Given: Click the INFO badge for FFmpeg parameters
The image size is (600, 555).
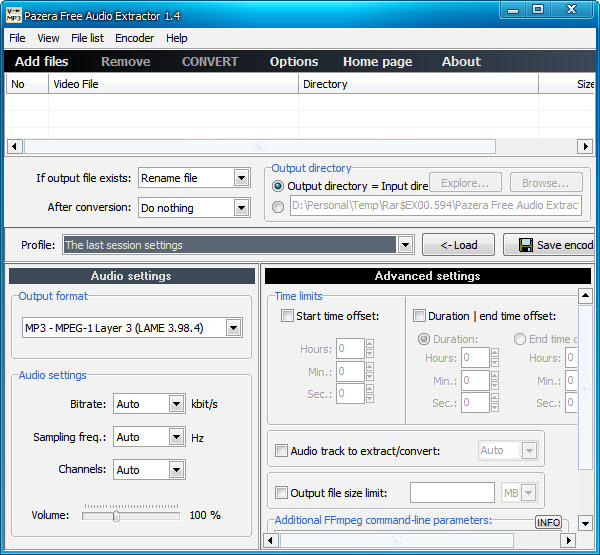Looking at the screenshot, I should coord(548,522).
